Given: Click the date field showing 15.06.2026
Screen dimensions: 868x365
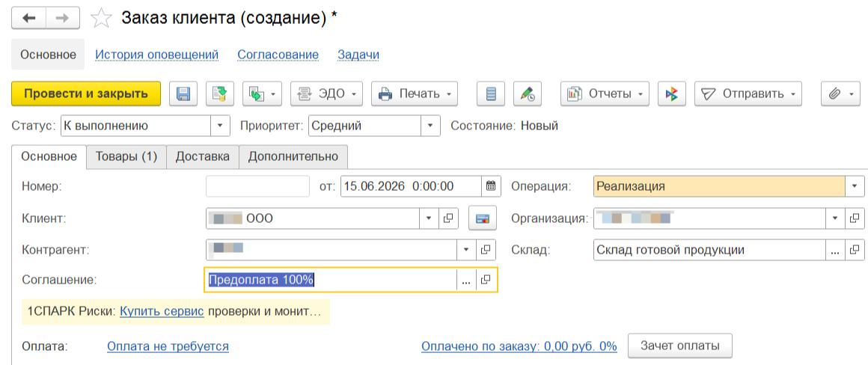Looking at the screenshot, I should [x=411, y=186].
